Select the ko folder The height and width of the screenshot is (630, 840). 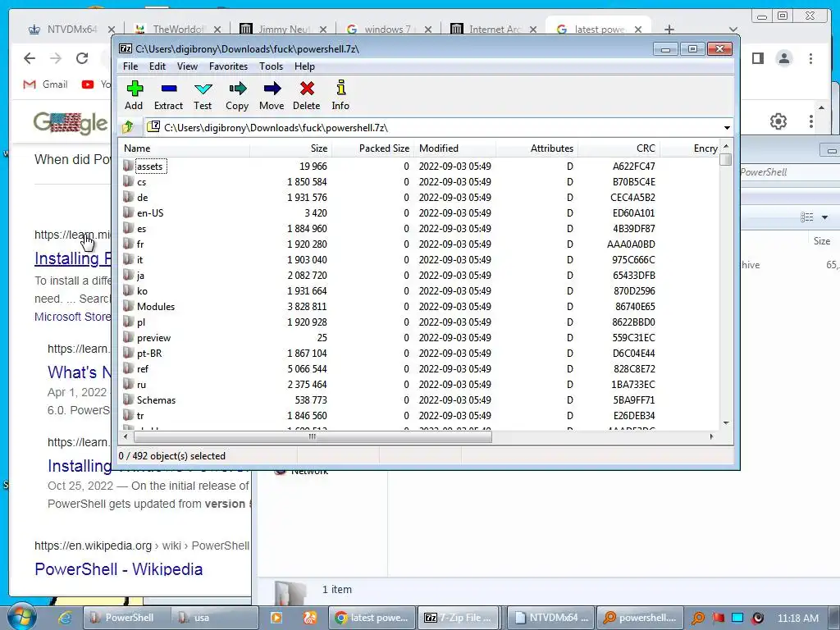tap(142, 291)
